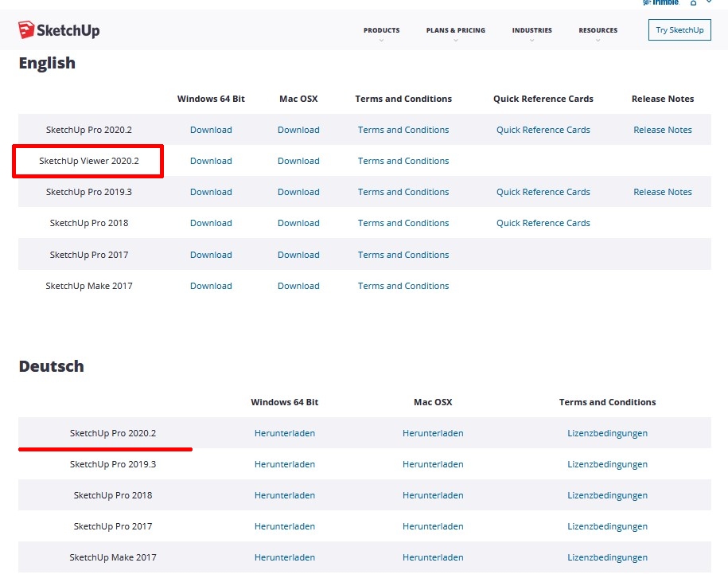Click the Trimble logo at top
Viewport: 728px width, 586px height.
tap(661, 3)
